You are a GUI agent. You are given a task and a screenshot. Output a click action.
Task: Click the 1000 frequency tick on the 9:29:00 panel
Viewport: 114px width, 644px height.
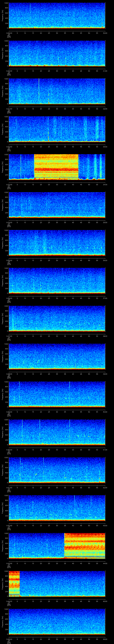(x=6, y=3)
